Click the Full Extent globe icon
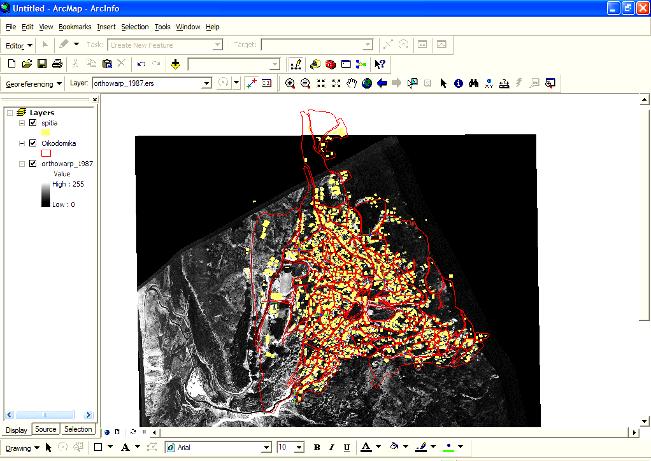The height and width of the screenshot is (461, 651). pos(367,83)
